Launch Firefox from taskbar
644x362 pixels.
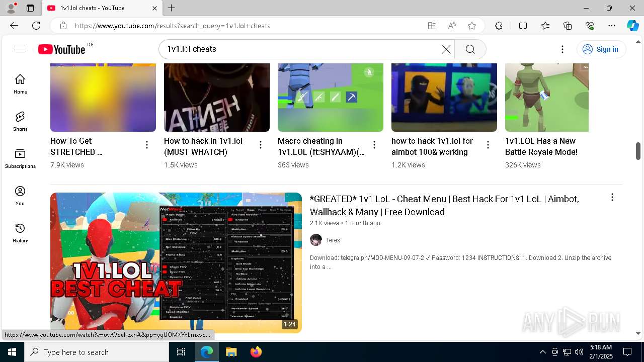point(256,352)
